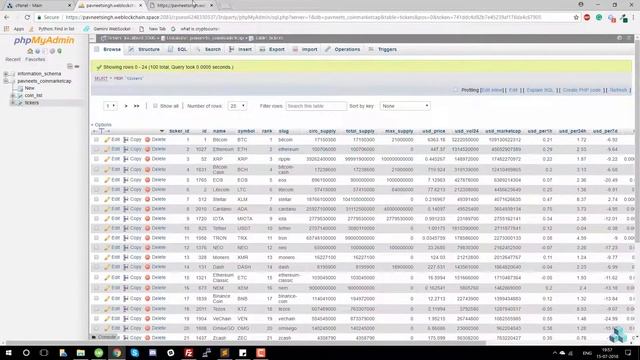The height and width of the screenshot is (360, 640).
Task: Open the Export tab
Action: click(x=272, y=49)
